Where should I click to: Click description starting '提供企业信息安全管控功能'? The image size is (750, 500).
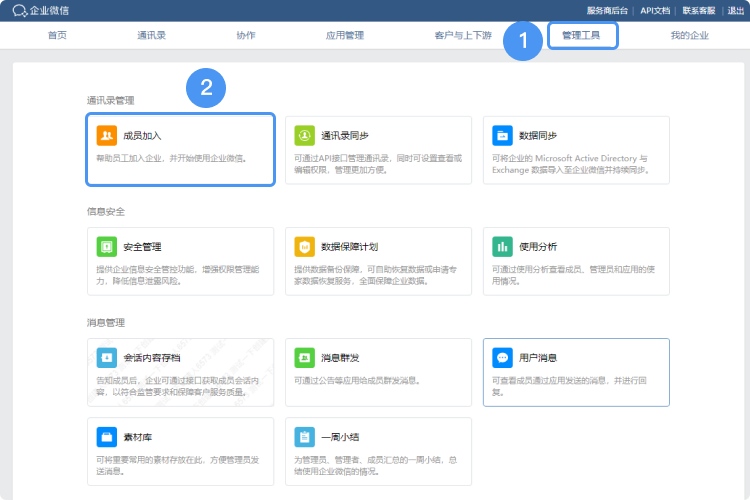[177, 275]
